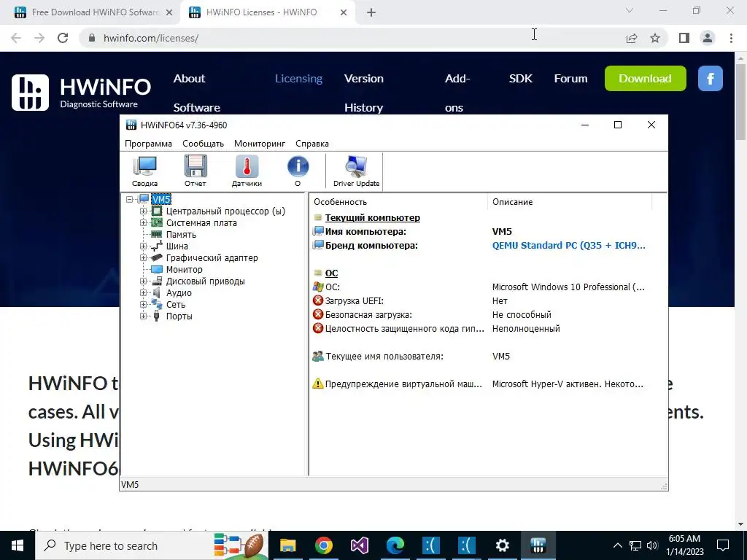
Task: Select Порты in the device tree
Action: coord(179,316)
